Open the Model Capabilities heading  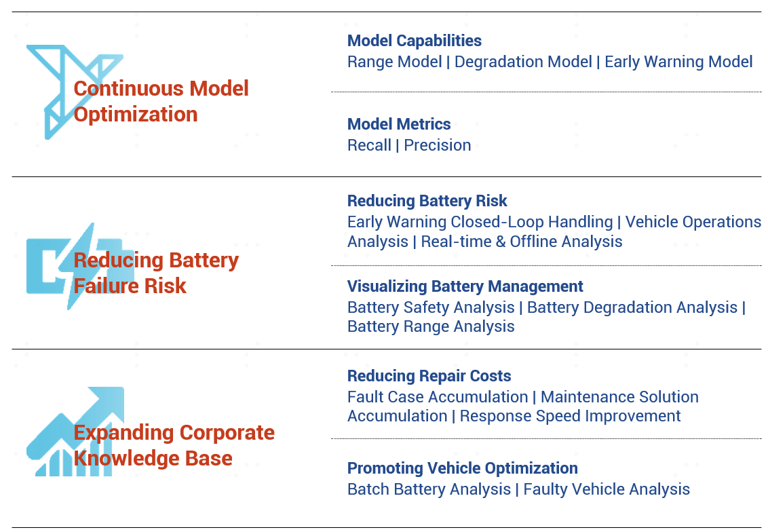point(415,41)
